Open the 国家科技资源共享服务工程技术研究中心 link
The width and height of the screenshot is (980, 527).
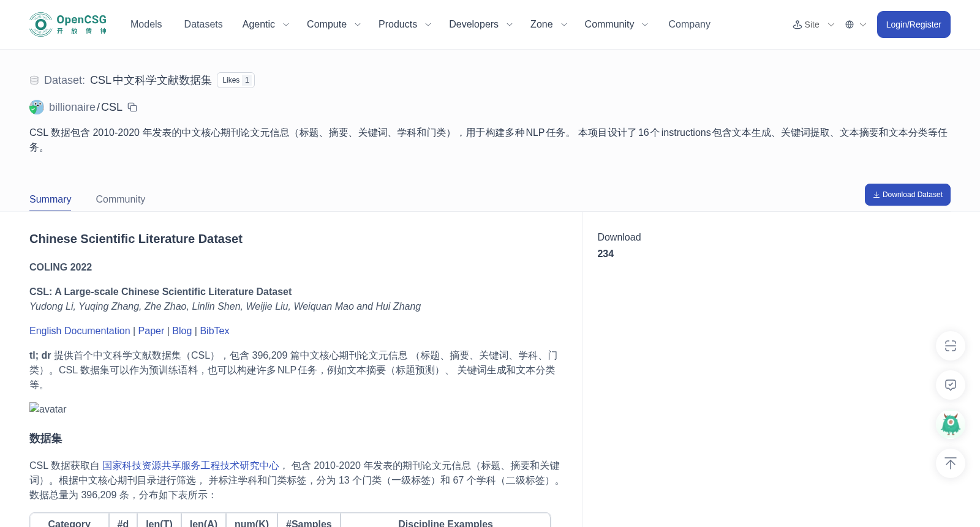pos(190,466)
